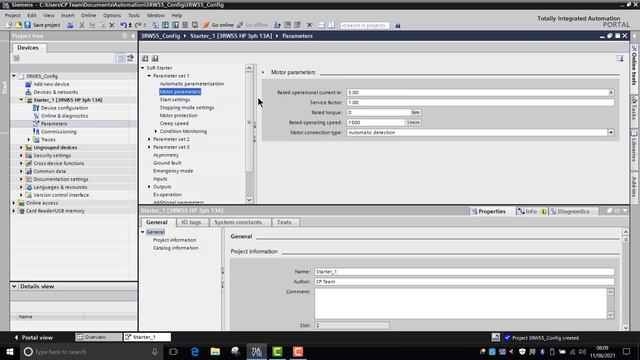The height and width of the screenshot is (360, 640).
Task: Collapse the Project tree panel arrow
Action: 133,36
